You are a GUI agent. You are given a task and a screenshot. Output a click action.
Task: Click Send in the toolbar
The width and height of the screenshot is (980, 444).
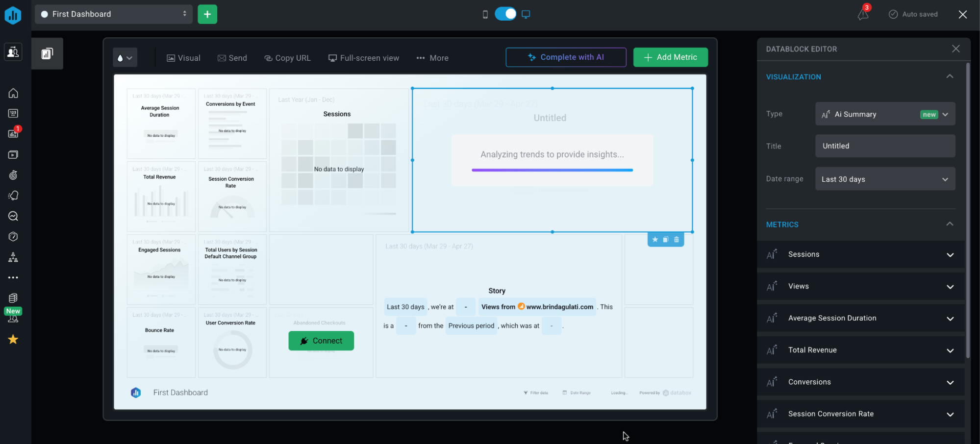pyautogui.click(x=232, y=58)
